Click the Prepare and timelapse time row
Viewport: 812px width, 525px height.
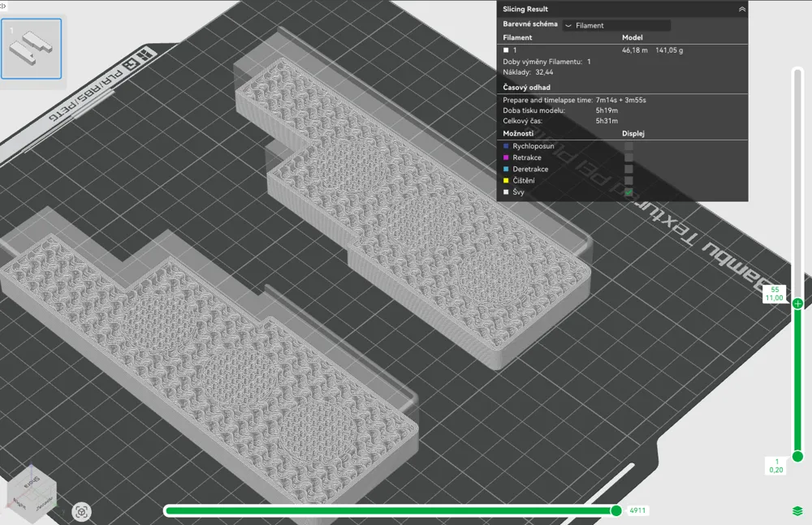click(574, 100)
